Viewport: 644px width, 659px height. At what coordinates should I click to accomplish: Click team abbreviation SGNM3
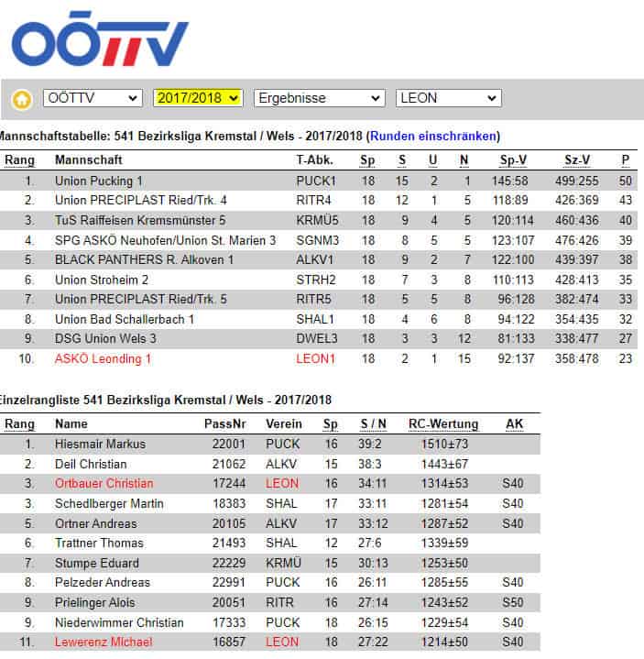pos(318,240)
